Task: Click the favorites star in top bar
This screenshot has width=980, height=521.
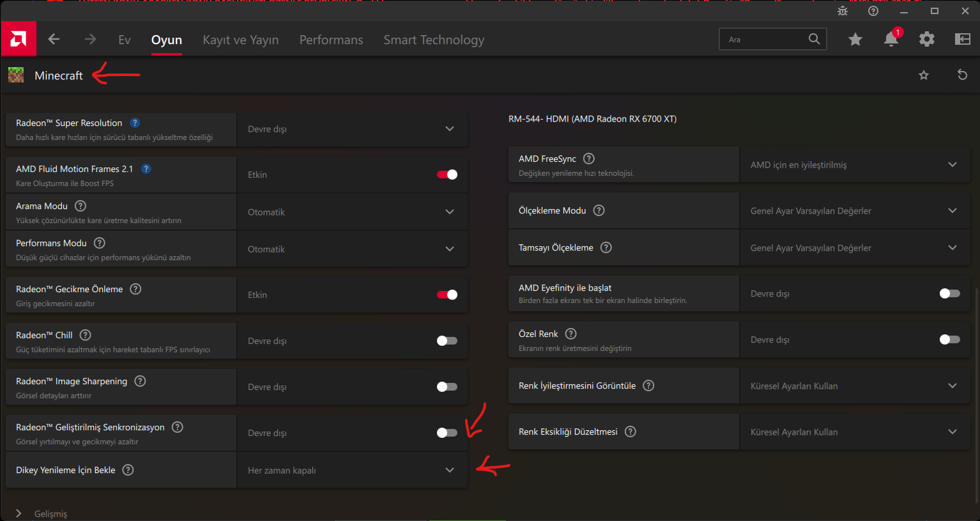Action: pos(855,40)
